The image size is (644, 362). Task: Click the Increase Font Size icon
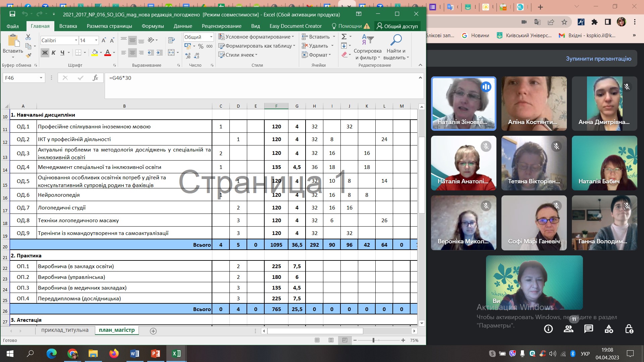(104, 41)
